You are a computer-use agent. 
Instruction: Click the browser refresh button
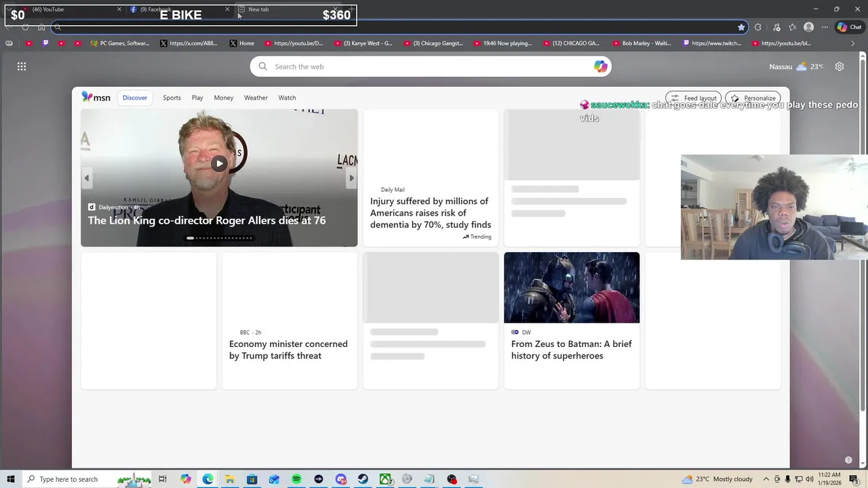(x=25, y=27)
